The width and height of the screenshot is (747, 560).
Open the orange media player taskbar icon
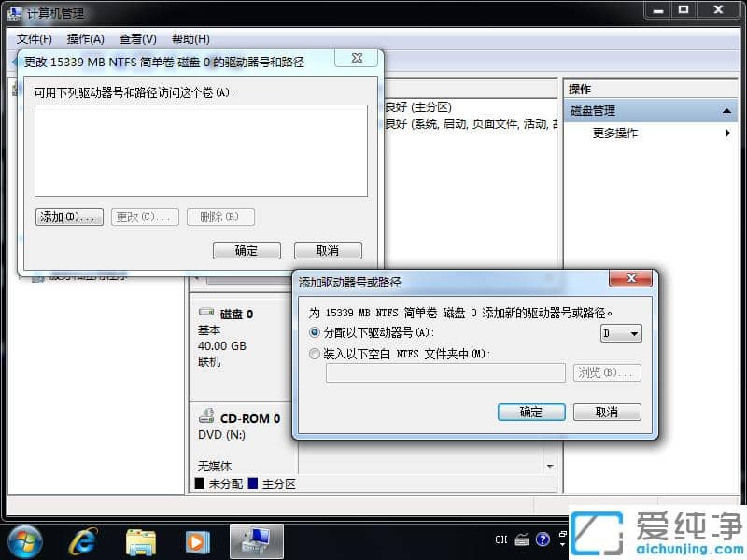tap(197, 539)
